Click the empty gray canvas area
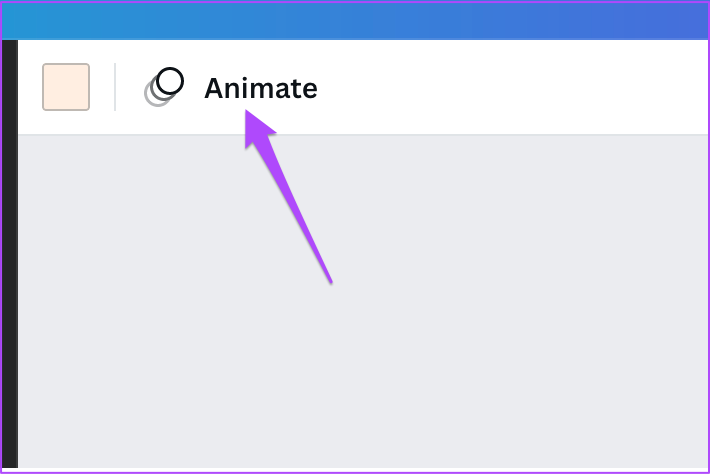710x474 pixels. point(498,299)
